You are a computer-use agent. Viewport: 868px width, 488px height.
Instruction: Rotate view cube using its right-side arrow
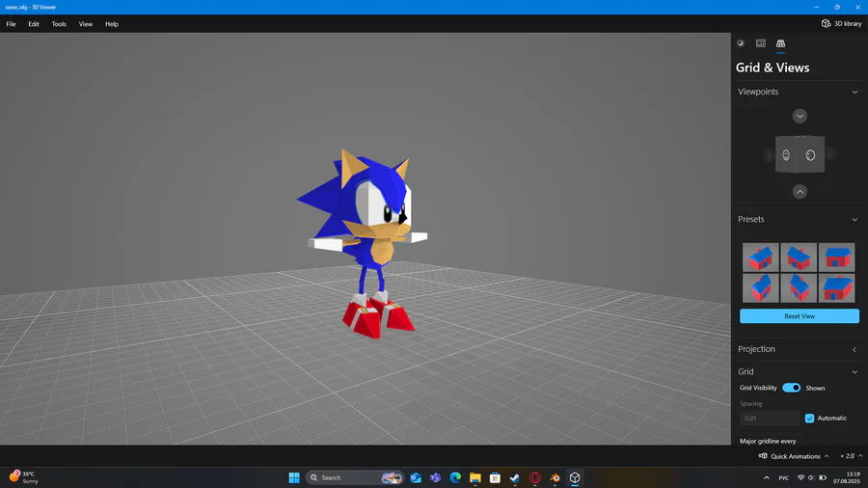click(x=829, y=153)
